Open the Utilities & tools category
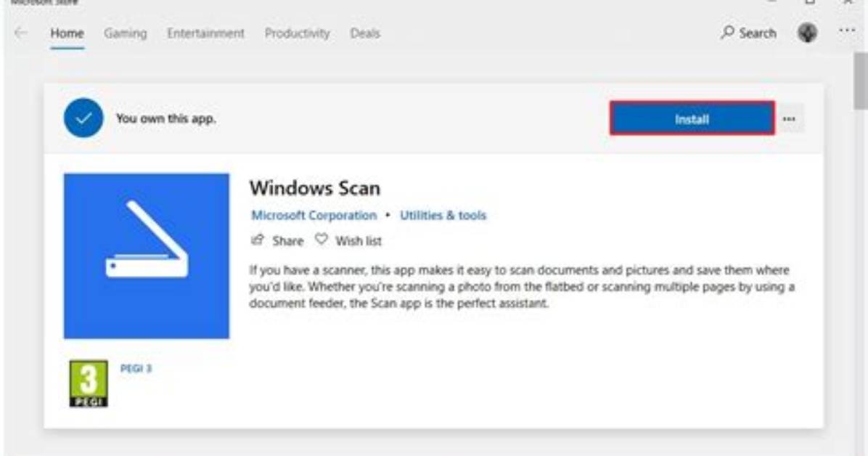The image size is (868, 456). [443, 216]
